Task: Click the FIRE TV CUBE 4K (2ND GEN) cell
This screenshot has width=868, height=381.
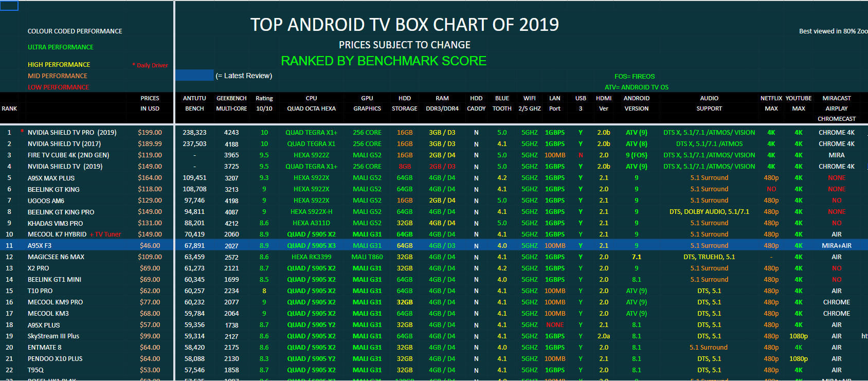Action: (68, 155)
